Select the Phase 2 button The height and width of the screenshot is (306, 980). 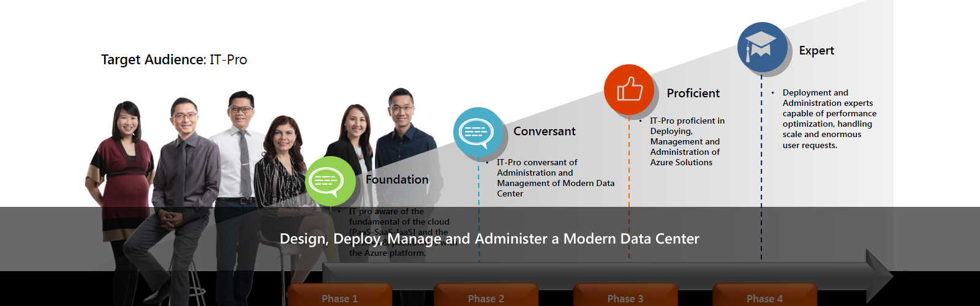(x=486, y=295)
